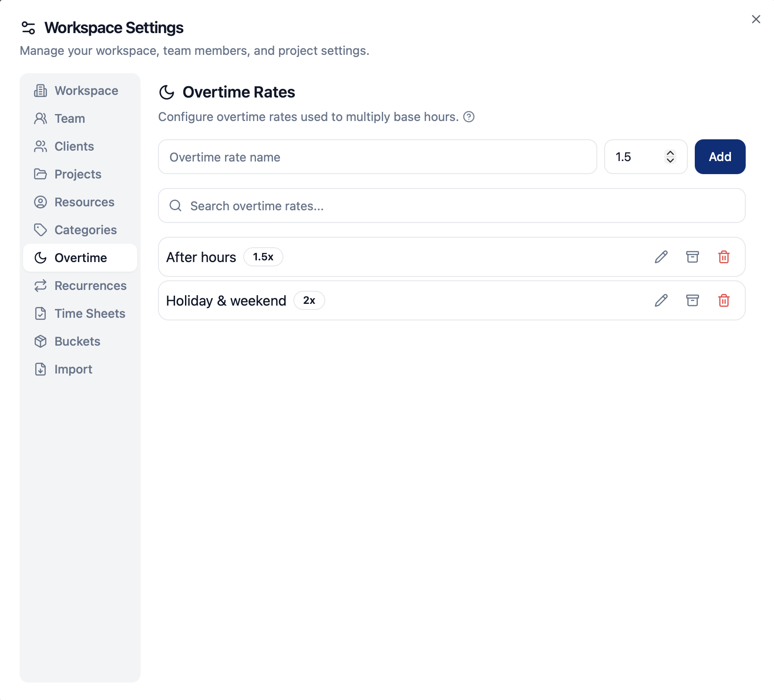Viewport: 774px width, 700px height.
Task: Click the Add button
Action: pyautogui.click(x=720, y=157)
